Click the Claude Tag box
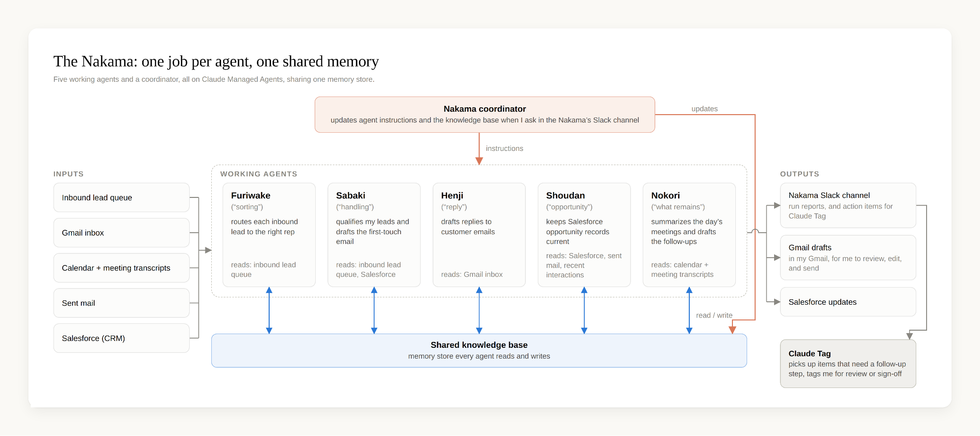980x436 pixels. pos(848,363)
